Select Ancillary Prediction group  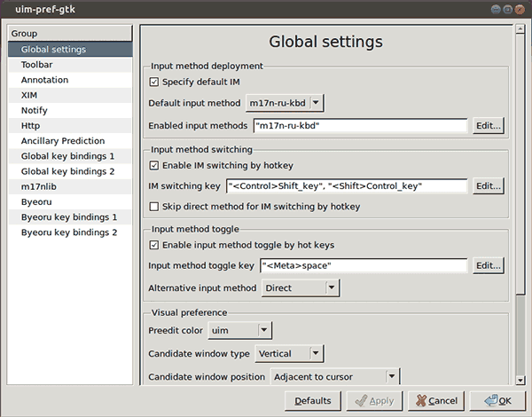click(70, 141)
